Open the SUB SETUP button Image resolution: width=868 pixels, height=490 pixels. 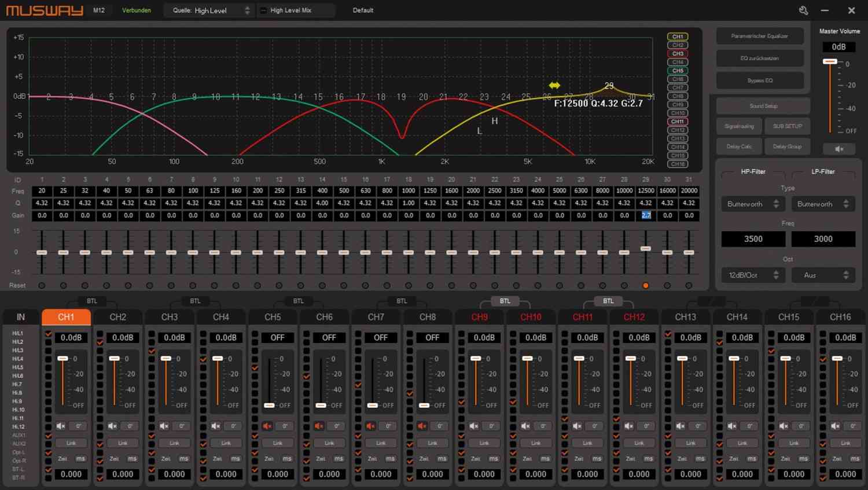788,126
